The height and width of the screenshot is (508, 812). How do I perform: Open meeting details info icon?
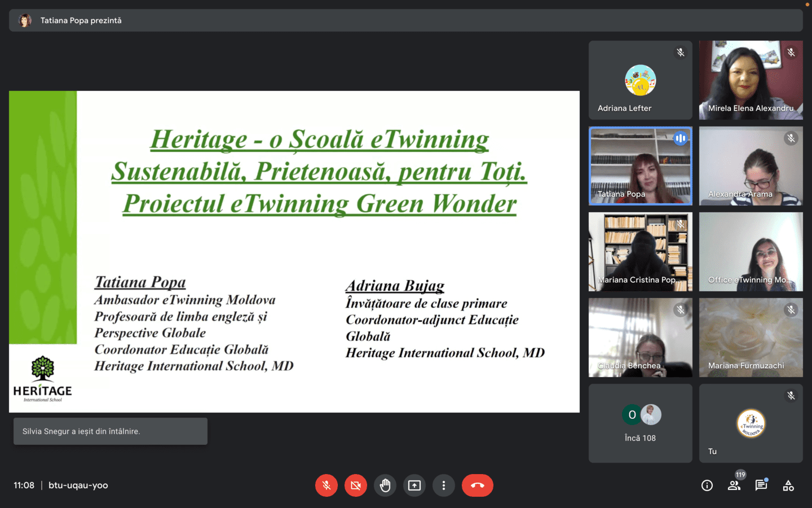point(707,485)
